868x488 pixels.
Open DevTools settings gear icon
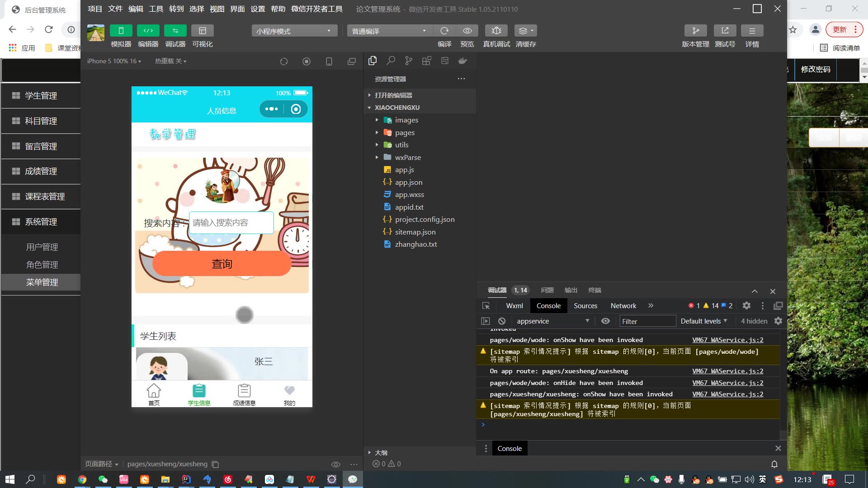coord(746,306)
